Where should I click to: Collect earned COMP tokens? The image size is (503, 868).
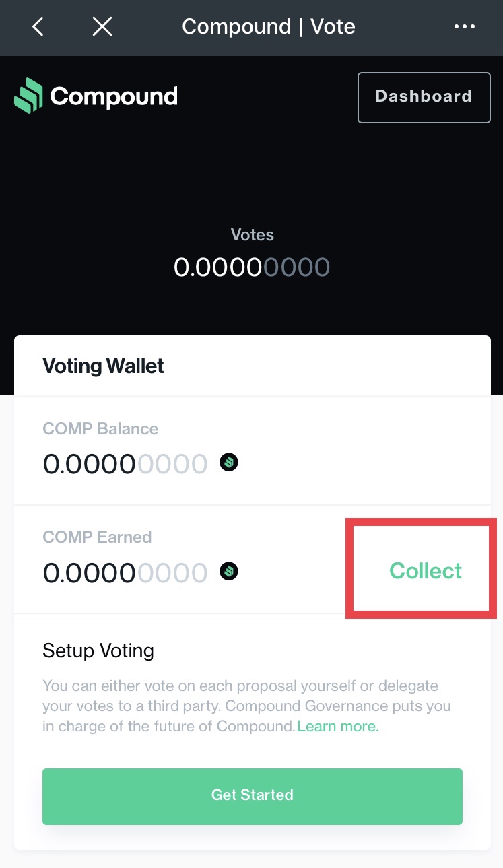(x=426, y=571)
